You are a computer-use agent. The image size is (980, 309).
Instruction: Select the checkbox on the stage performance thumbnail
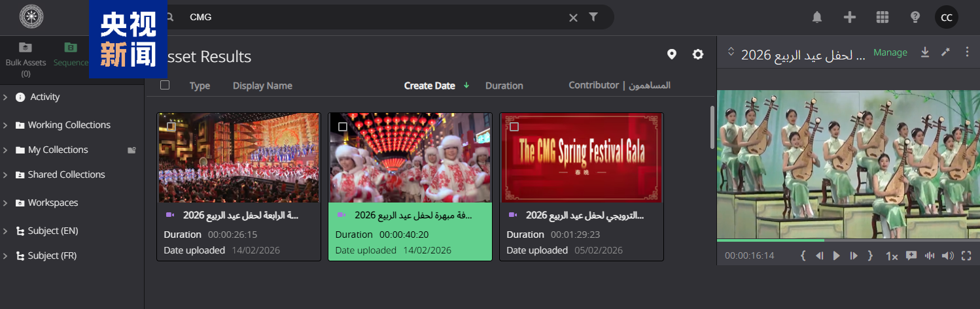171,126
